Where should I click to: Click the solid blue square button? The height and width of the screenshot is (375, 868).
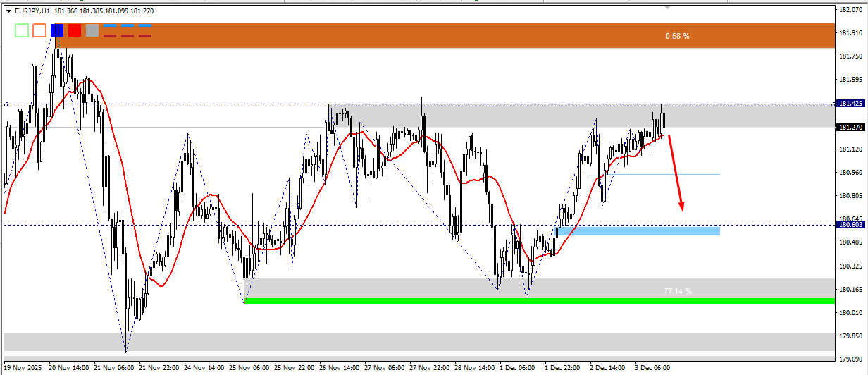click(57, 30)
